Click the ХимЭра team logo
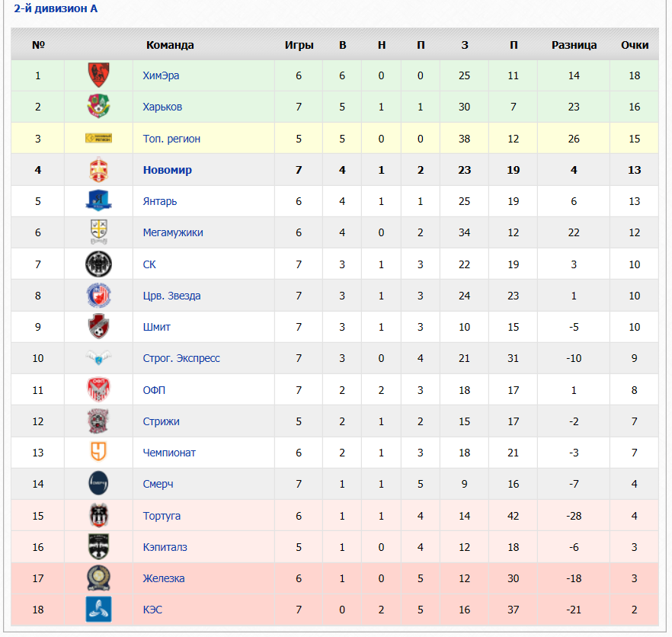The width and height of the screenshot is (672, 637). [98, 75]
